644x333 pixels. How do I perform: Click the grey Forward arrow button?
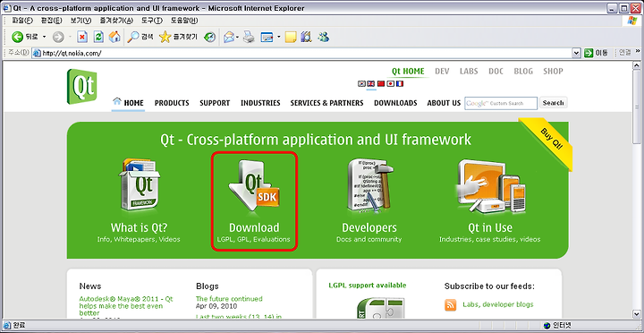(x=58, y=38)
